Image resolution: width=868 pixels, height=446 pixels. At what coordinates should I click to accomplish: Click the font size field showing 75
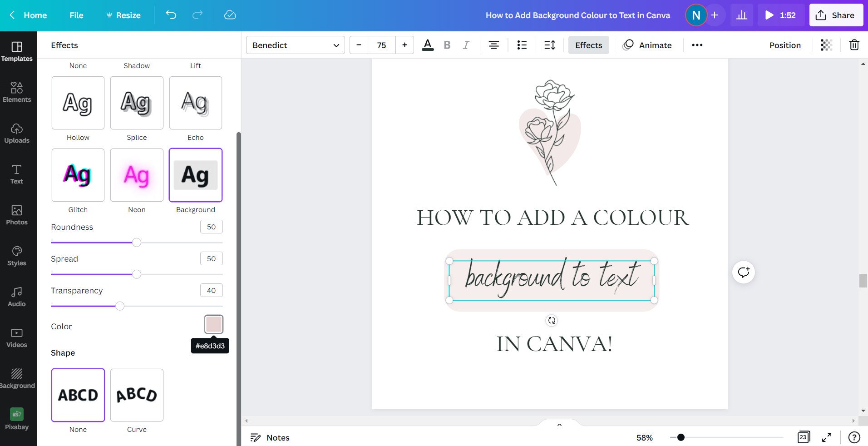point(382,45)
